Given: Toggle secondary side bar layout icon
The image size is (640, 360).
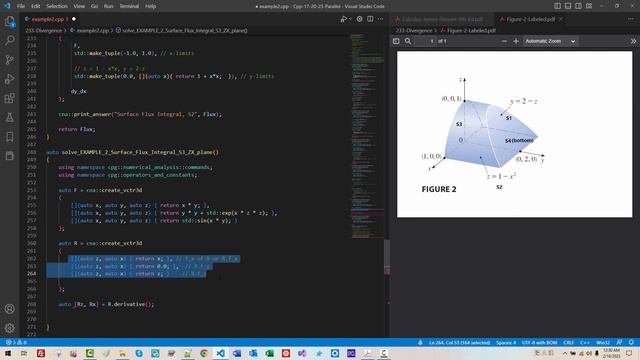Looking at the screenshot, I should pos(578,6).
